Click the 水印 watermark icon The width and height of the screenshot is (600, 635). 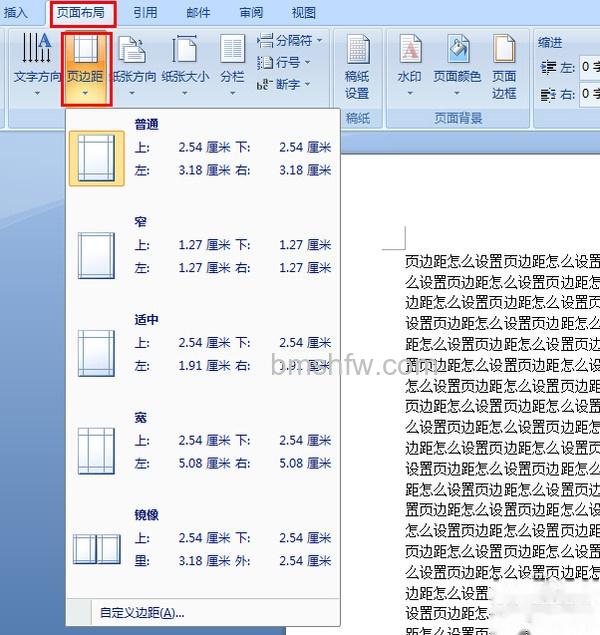coord(410,49)
